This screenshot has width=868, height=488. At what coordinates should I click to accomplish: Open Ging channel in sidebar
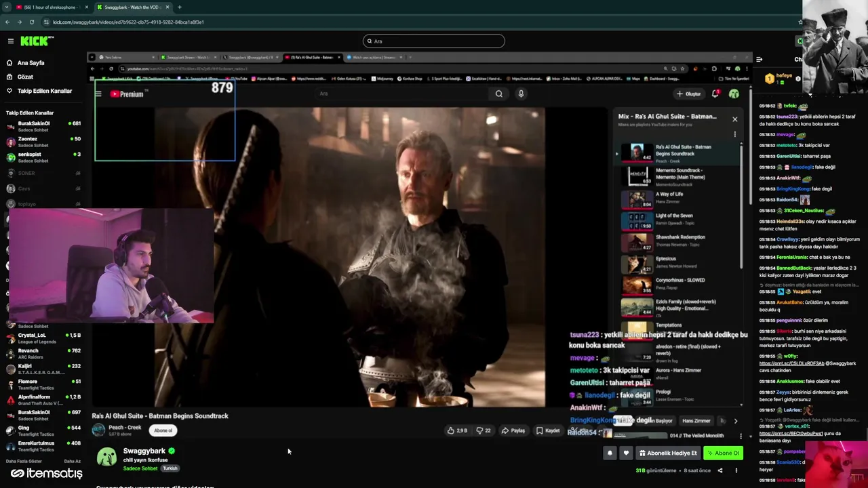tap(43, 430)
